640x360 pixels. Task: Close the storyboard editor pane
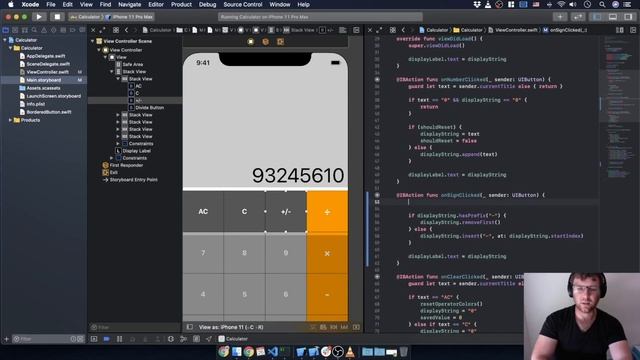tap(93, 30)
